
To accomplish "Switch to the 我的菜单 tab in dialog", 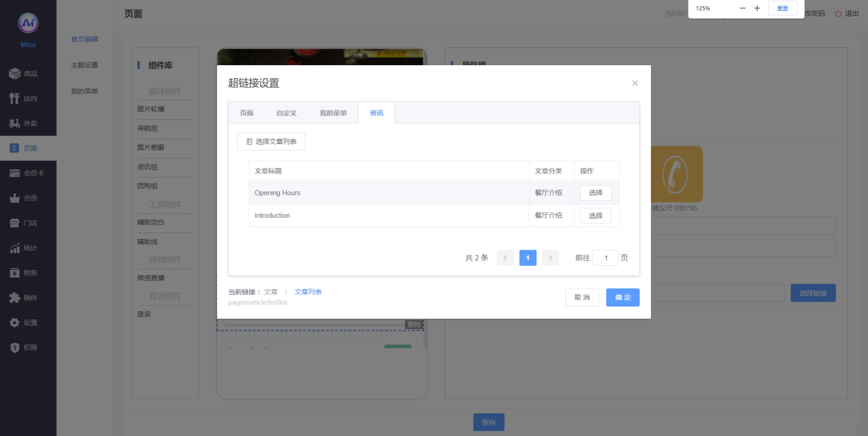I will 333,113.
